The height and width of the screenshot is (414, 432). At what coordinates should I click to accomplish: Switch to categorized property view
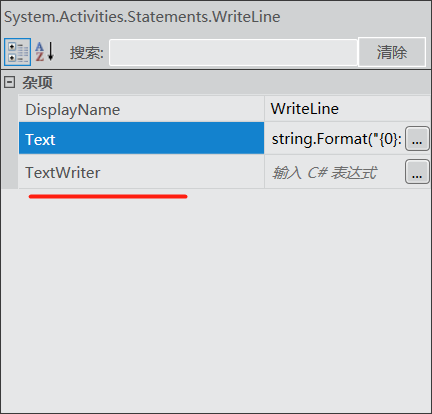coord(17,52)
